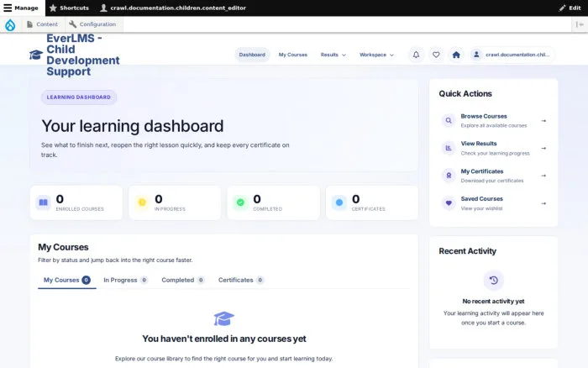Click the empty-state graduation cap icon

tap(224, 318)
